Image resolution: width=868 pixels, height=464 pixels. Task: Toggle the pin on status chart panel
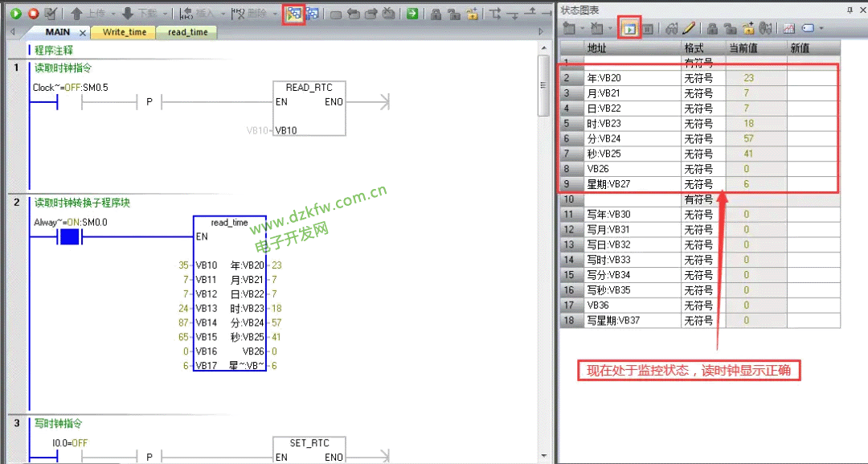click(850, 9)
